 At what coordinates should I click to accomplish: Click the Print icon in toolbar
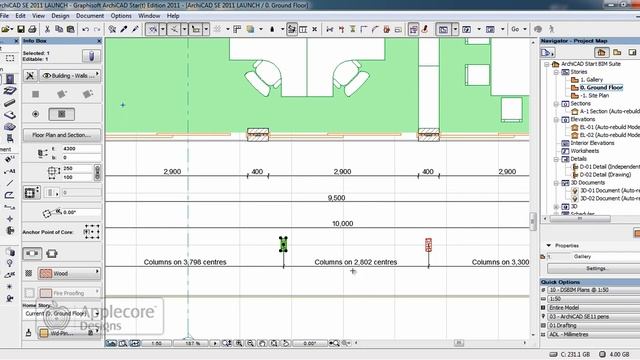point(32,29)
